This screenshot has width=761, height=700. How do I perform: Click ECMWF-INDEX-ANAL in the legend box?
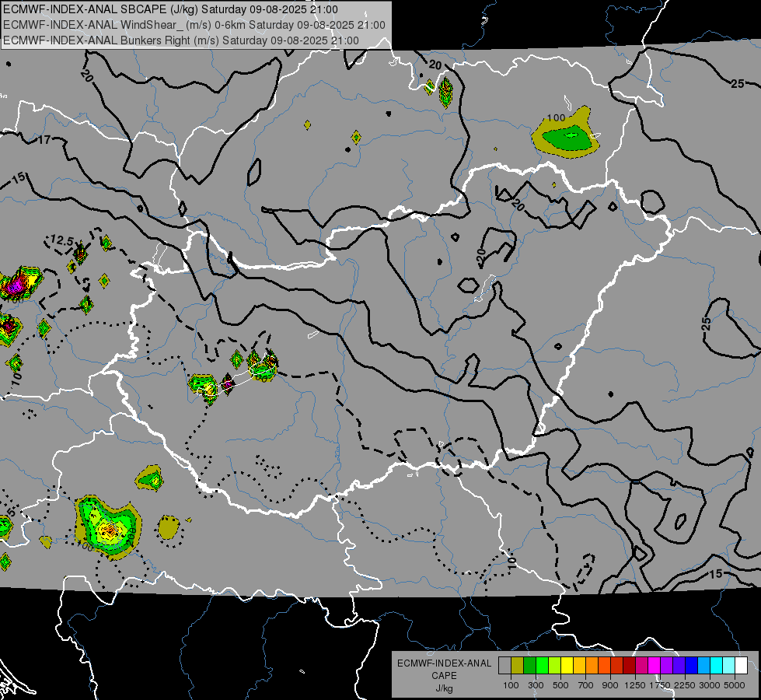(x=444, y=663)
